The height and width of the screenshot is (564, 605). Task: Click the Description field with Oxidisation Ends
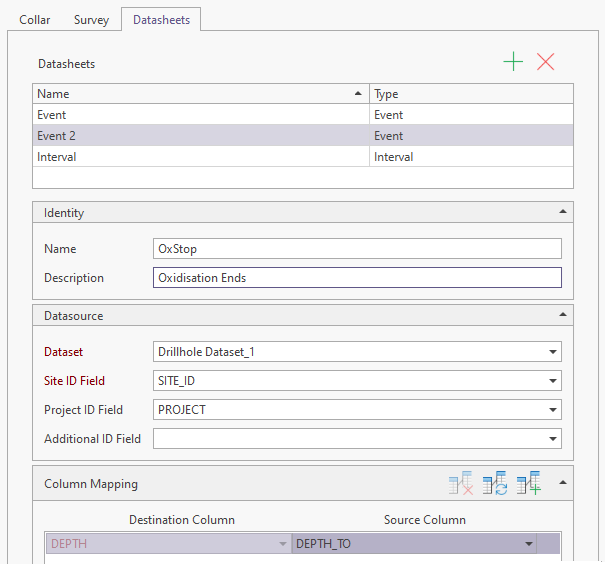[356, 278]
